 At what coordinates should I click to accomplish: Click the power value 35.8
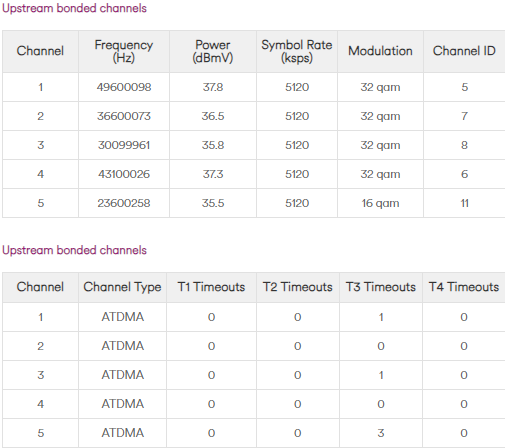pos(213,145)
